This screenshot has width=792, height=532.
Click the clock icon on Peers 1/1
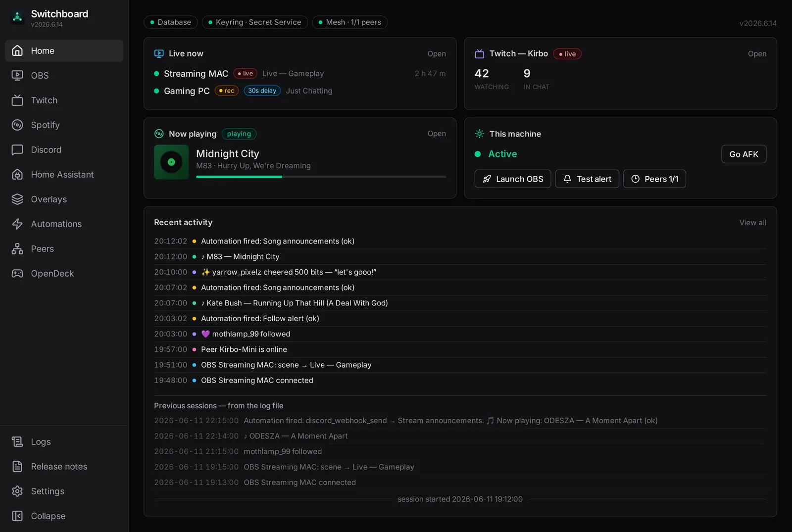636,179
